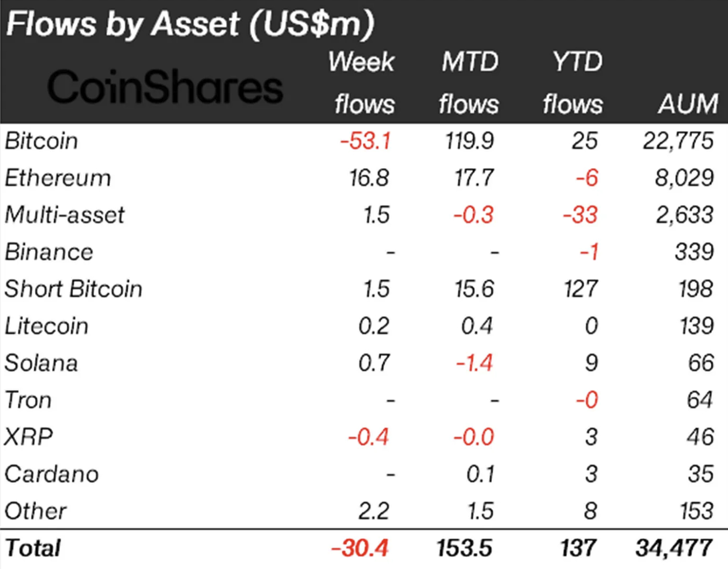This screenshot has width=728, height=569.
Task: Select the MTD flows column header
Action: (x=469, y=82)
